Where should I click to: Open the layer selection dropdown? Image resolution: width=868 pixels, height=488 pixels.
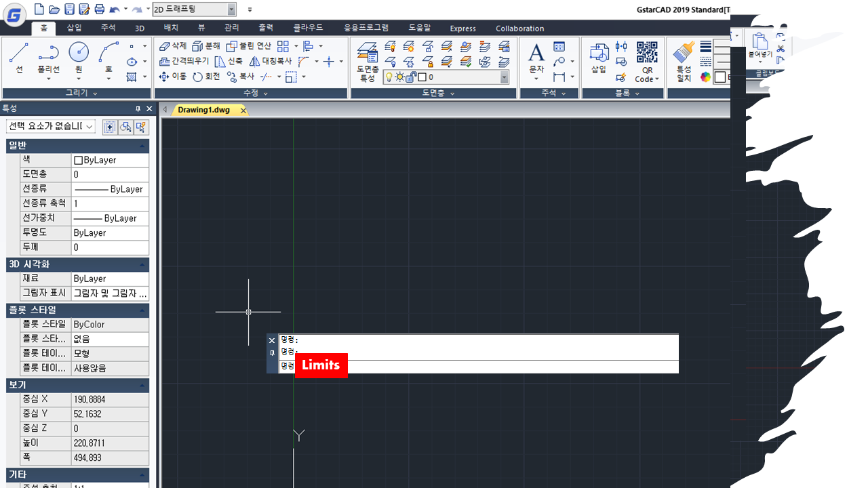click(505, 77)
